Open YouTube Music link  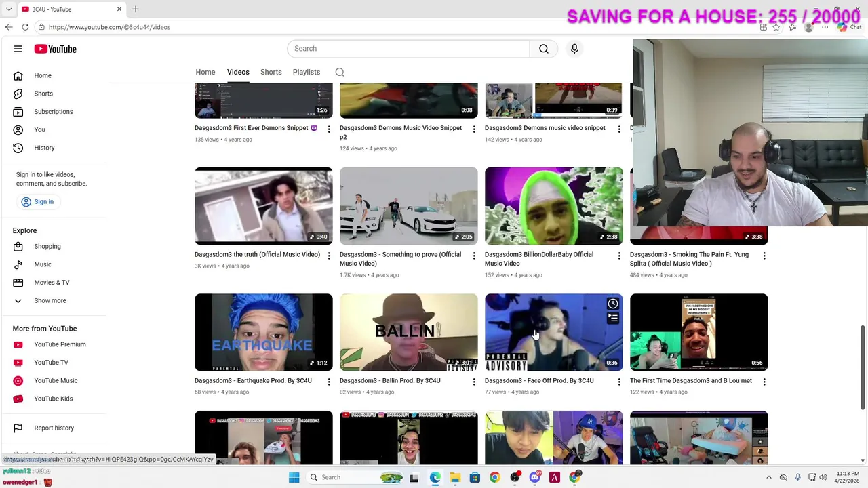pos(54,380)
